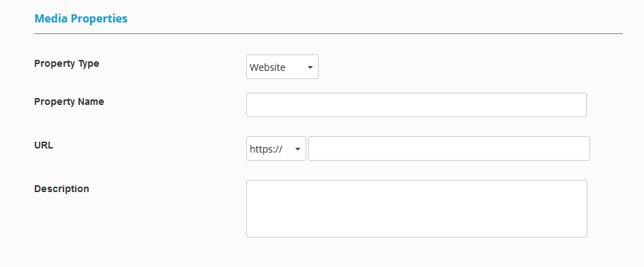Click the Description field label

pyautogui.click(x=61, y=189)
